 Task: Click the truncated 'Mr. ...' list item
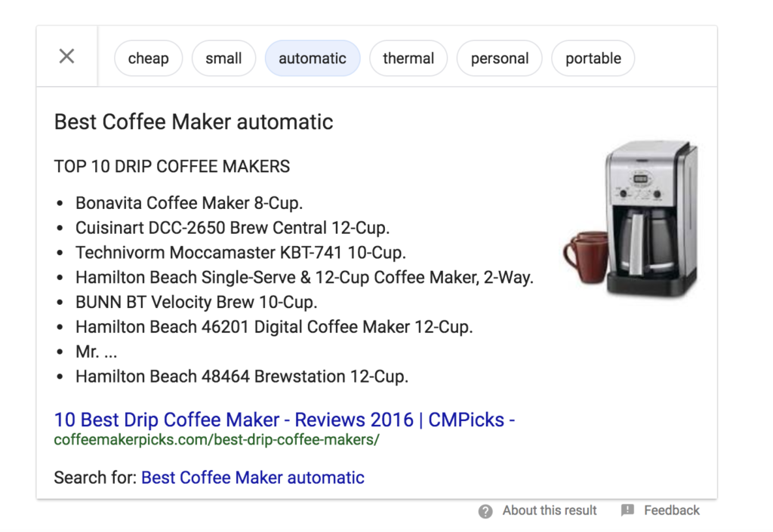96,352
